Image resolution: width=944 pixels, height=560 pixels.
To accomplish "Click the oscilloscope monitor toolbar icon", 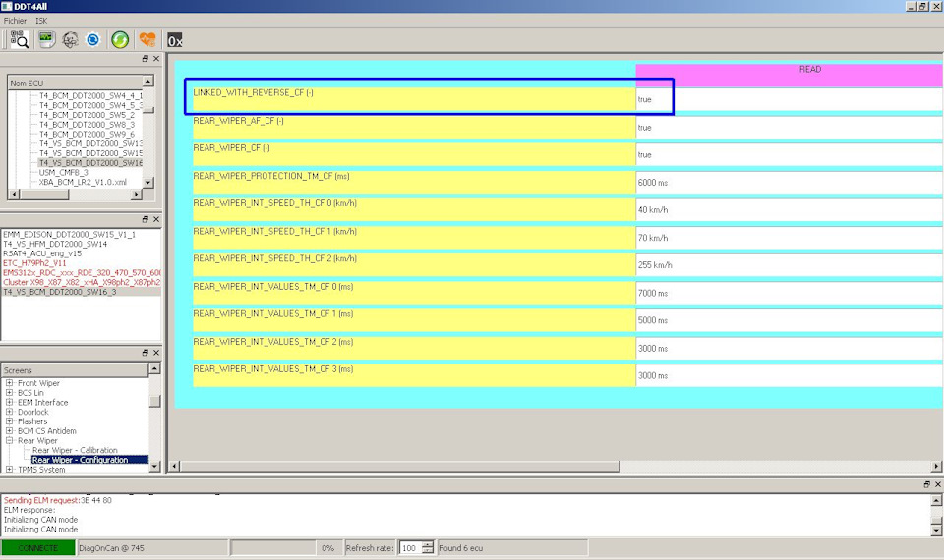I will coord(46,40).
